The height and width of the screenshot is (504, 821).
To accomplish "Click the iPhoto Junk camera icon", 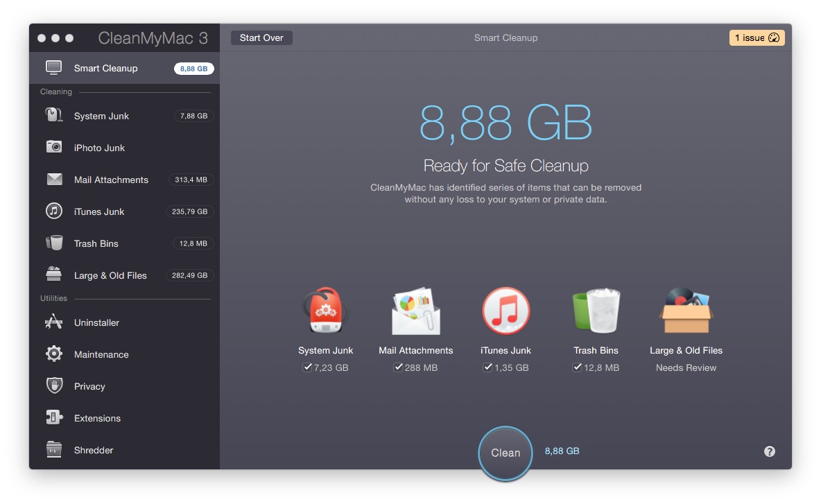I will point(53,147).
